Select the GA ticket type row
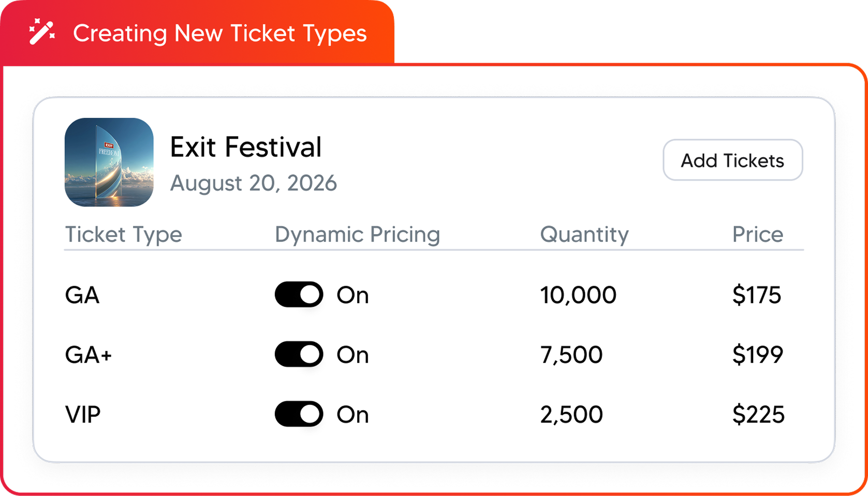Screen dimensions: 868x496 click(x=81, y=295)
